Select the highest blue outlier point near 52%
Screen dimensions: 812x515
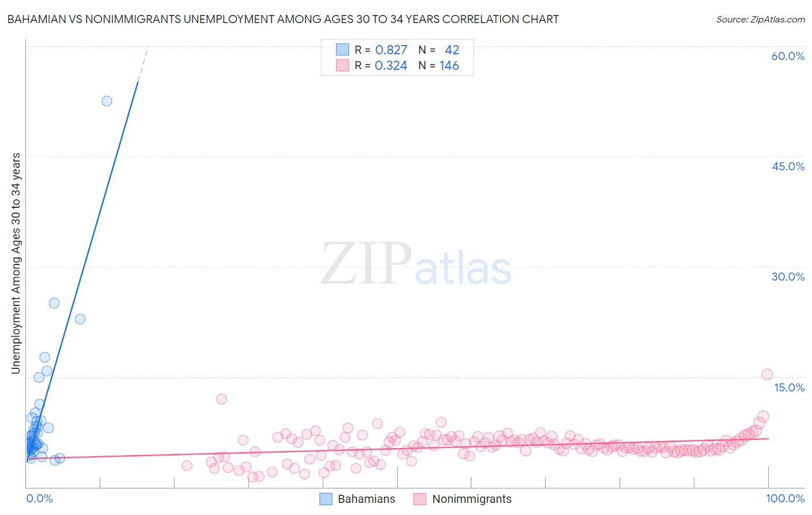point(107,101)
